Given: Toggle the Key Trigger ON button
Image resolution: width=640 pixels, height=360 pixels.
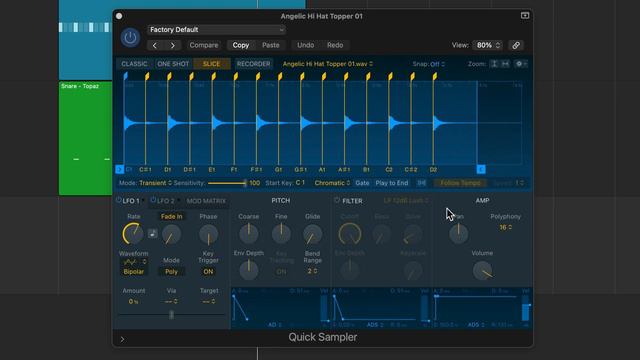Looking at the screenshot, I should [x=208, y=271].
